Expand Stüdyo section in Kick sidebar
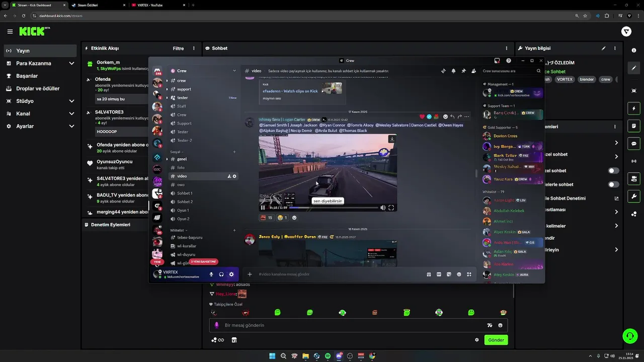This screenshot has width=644, height=362. [71, 101]
